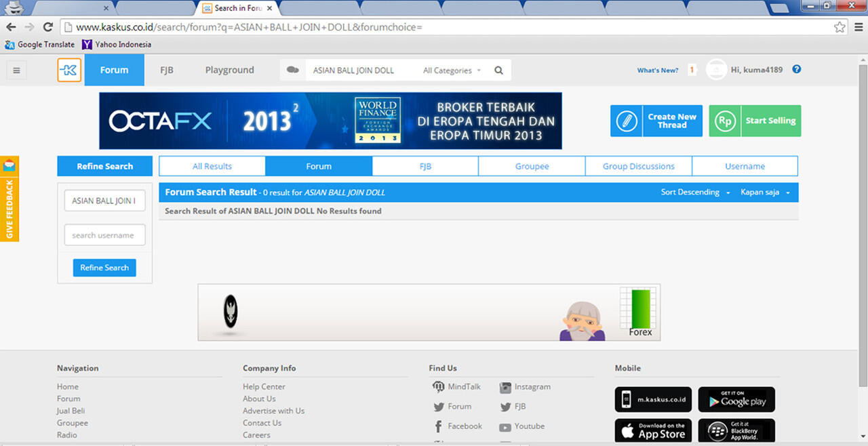Click the Start Selling button
Viewport: 868px width, 446px height.
click(755, 121)
